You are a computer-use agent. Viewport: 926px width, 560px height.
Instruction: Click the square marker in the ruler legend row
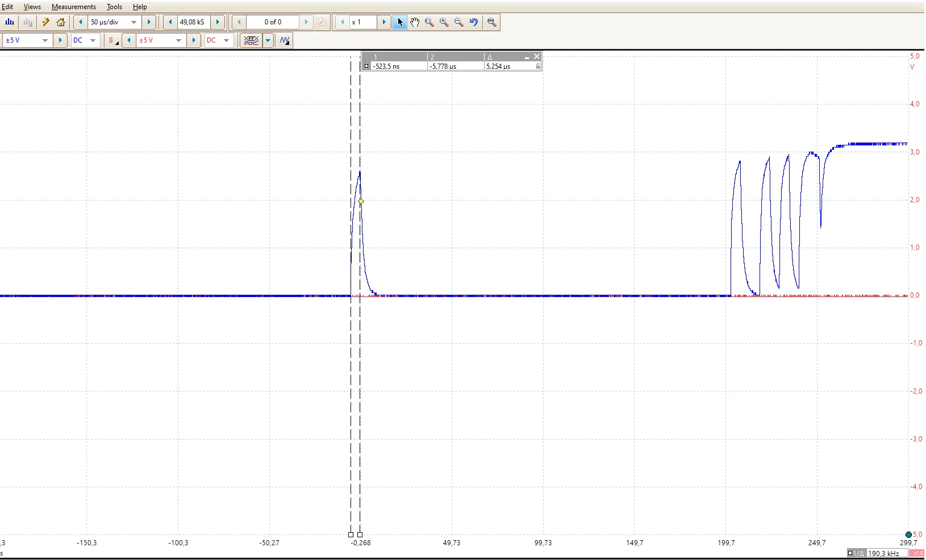366,66
